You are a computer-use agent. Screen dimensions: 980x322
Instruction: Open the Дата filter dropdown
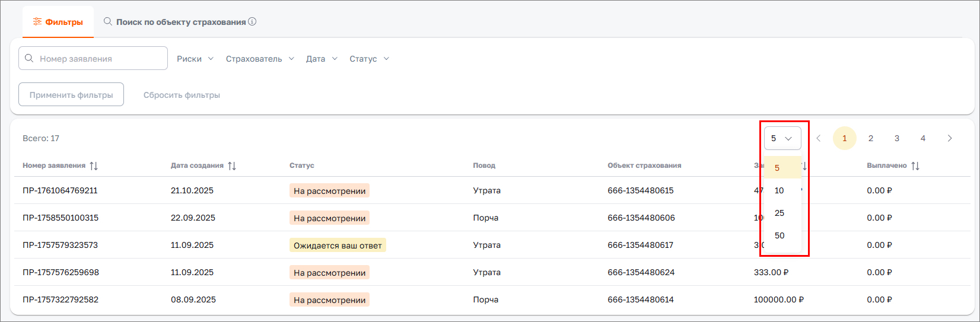pos(322,59)
